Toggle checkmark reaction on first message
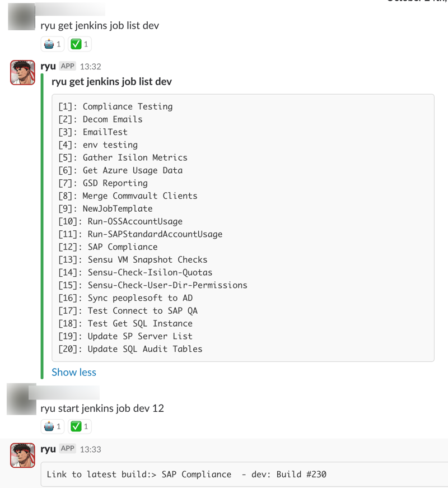Screen dimensions: 448x488 (x=80, y=44)
